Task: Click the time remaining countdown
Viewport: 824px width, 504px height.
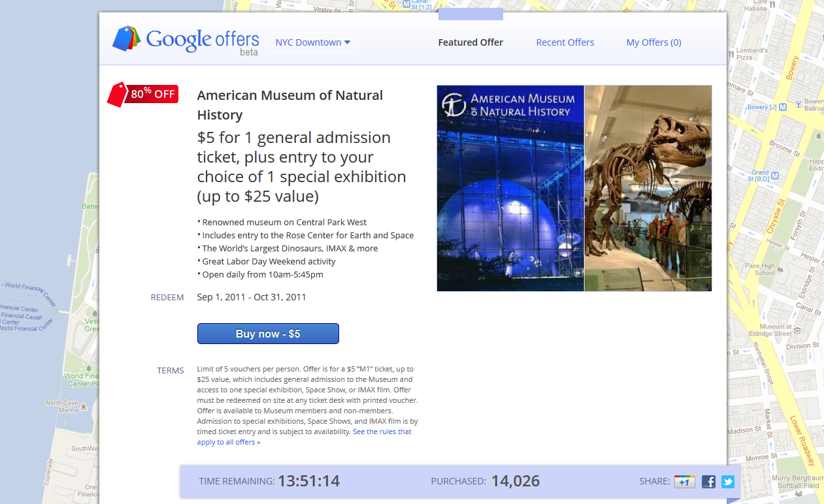Action: tap(308, 481)
